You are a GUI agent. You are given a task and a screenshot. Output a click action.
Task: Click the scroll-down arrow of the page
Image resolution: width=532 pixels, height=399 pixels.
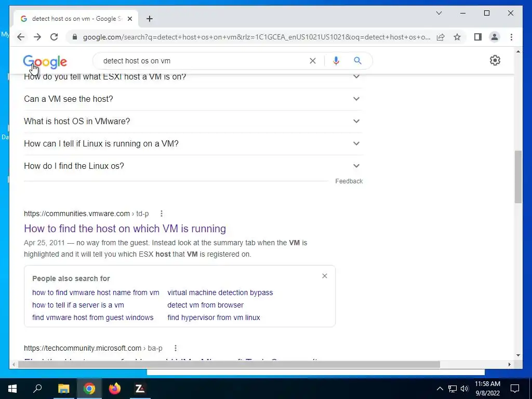(518, 355)
